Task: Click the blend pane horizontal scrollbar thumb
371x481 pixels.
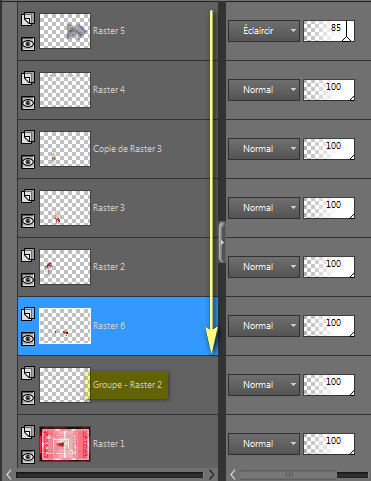Action: point(288,475)
